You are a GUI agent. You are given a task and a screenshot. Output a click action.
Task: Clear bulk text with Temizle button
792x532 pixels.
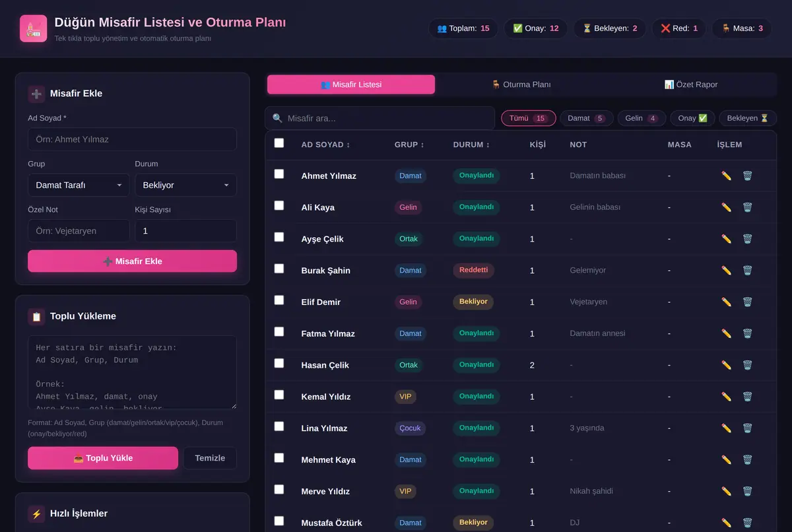[210, 458]
